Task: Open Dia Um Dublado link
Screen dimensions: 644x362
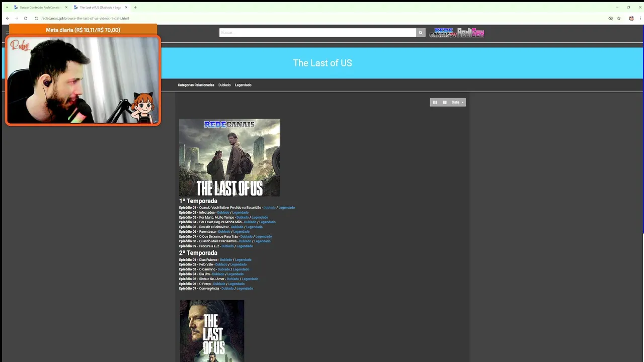Action: (218, 274)
